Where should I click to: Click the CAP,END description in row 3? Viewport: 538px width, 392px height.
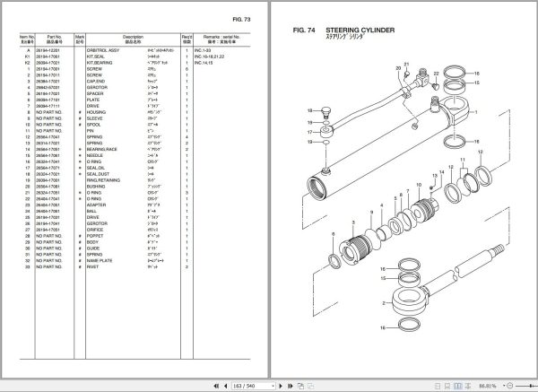(x=96, y=82)
